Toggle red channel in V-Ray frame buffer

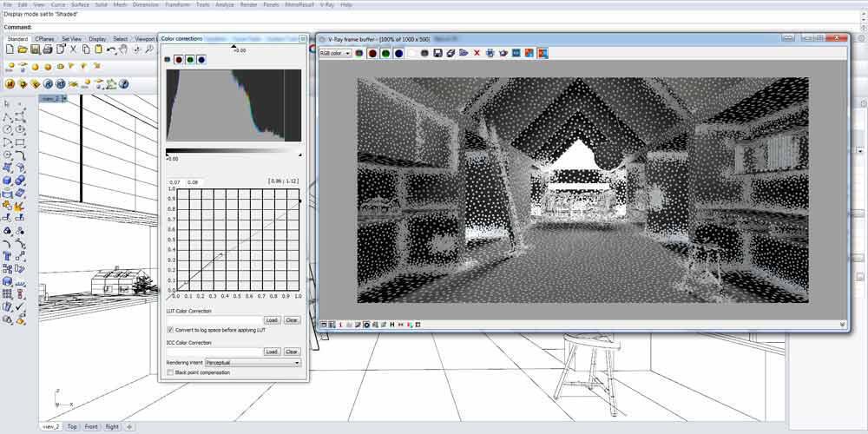pos(372,53)
